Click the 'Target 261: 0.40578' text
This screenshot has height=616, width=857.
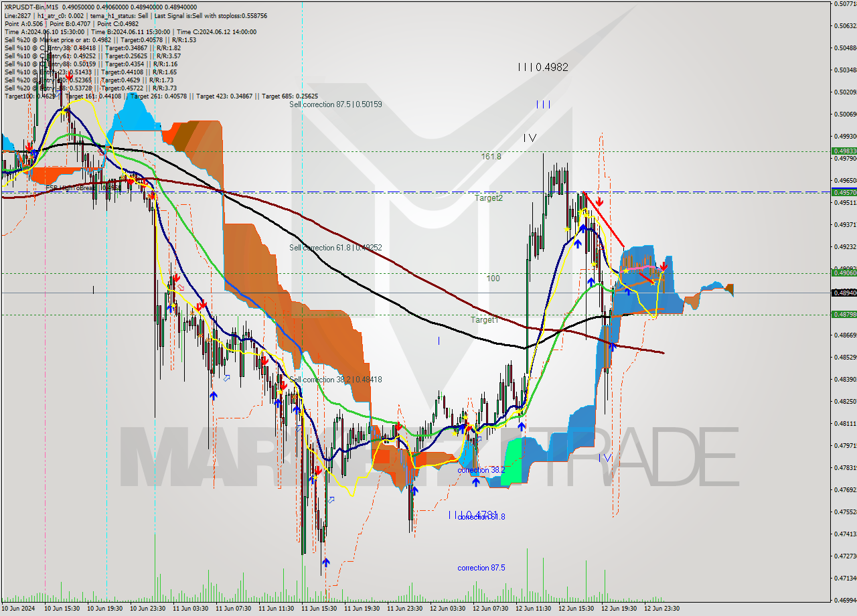159,96
